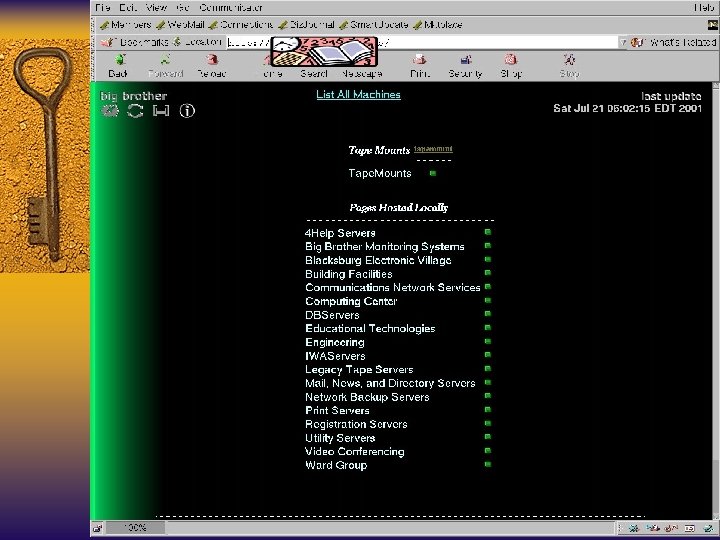
Task: Click the What's Related button
Action: click(x=673, y=42)
